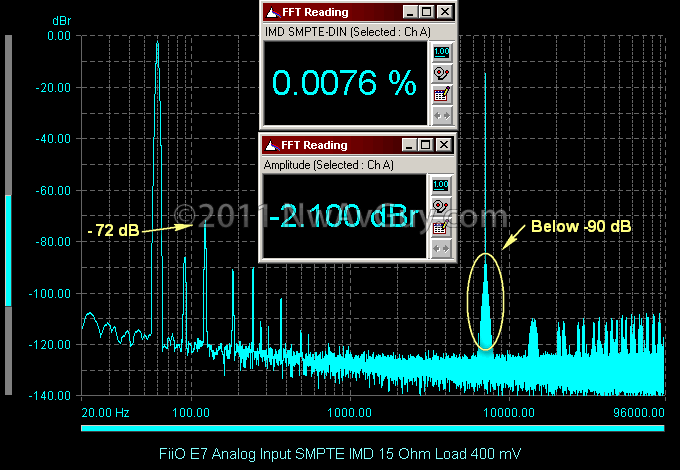Click the title bar app icon of Amplitude window
The width and height of the screenshot is (680, 470).
(272, 145)
